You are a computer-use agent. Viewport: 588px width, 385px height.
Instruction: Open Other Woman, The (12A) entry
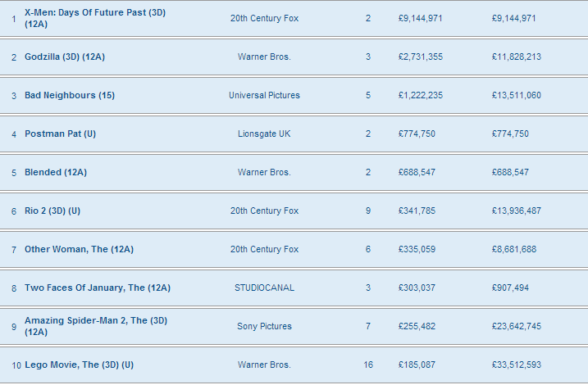(79, 249)
